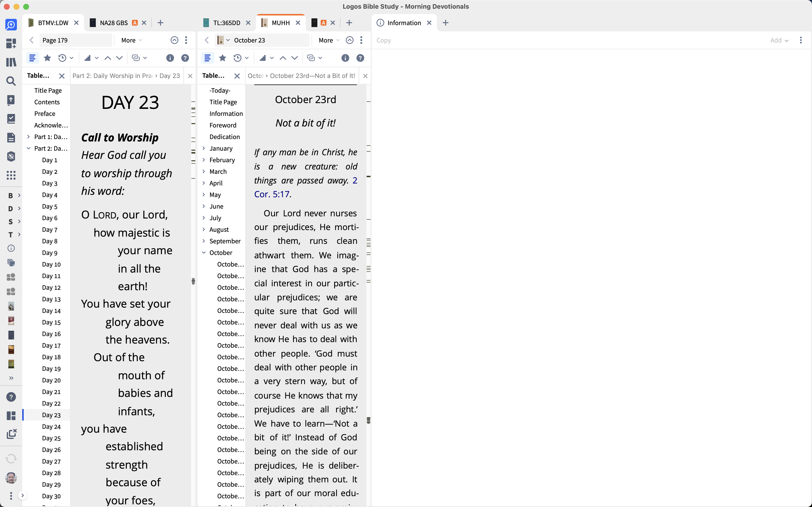The height and width of the screenshot is (507, 812).
Task: Select Day 24 in the table of contents
Action: tap(51, 427)
